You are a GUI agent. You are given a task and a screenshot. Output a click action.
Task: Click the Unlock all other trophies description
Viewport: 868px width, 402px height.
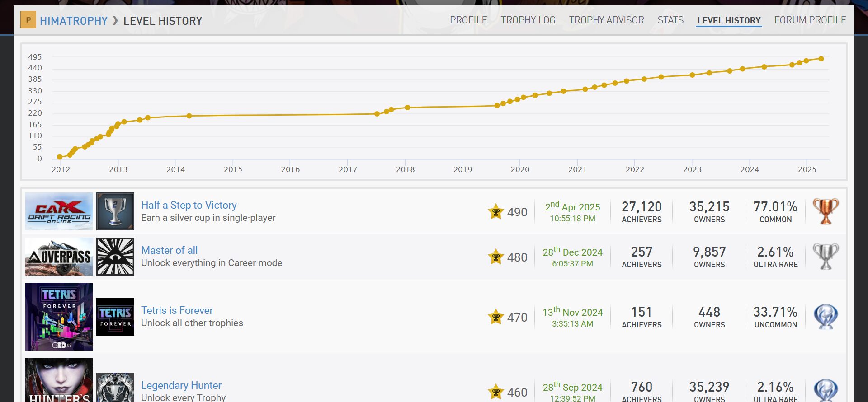(192, 323)
